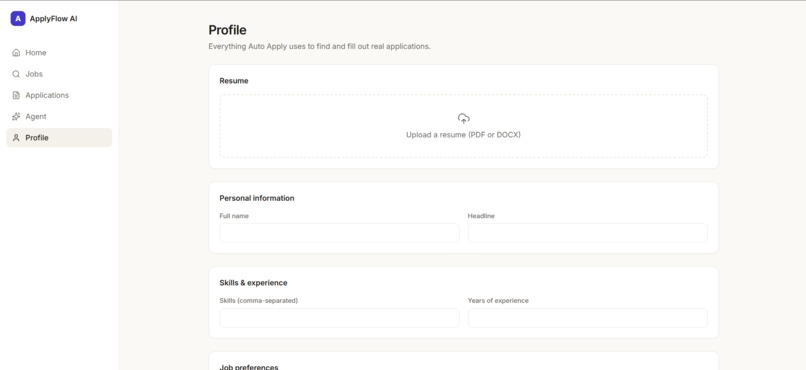806x370 pixels.
Task: Click the "Skills (comma-separated)" label
Action: (259, 301)
